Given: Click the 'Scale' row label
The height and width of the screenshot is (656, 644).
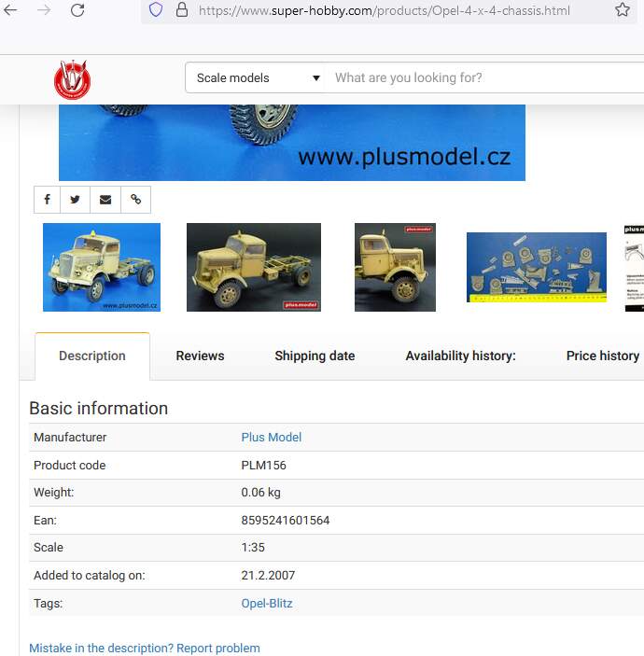Looking at the screenshot, I should tap(49, 548).
